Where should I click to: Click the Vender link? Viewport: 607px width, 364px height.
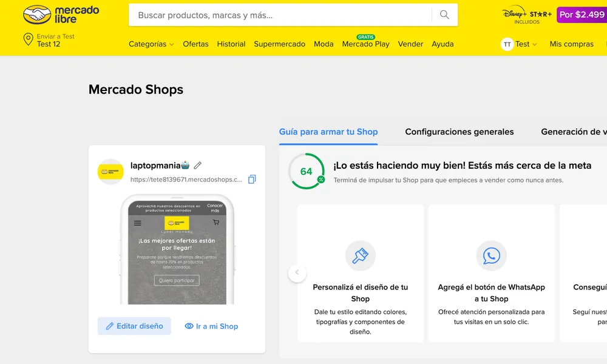(x=410, y=44)
